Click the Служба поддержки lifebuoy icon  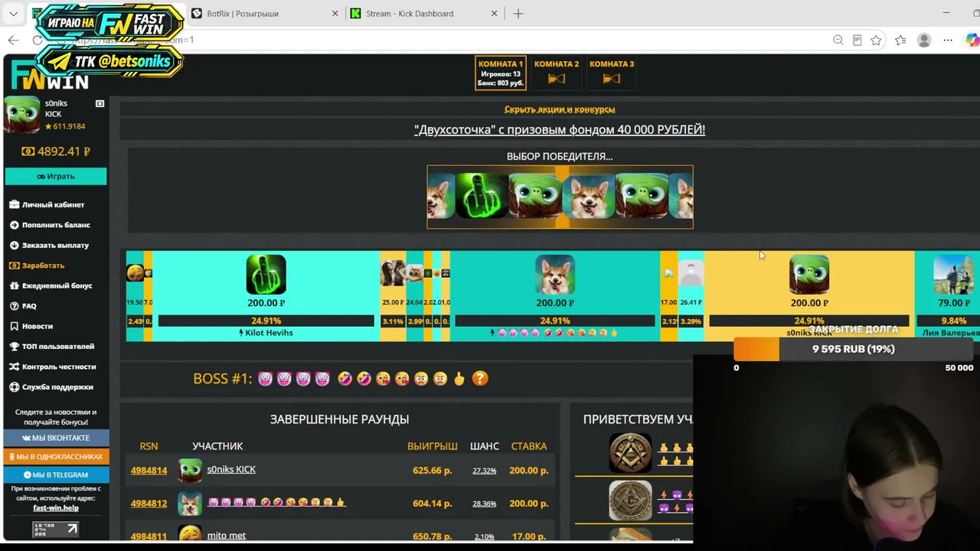(x=14, y=387)
